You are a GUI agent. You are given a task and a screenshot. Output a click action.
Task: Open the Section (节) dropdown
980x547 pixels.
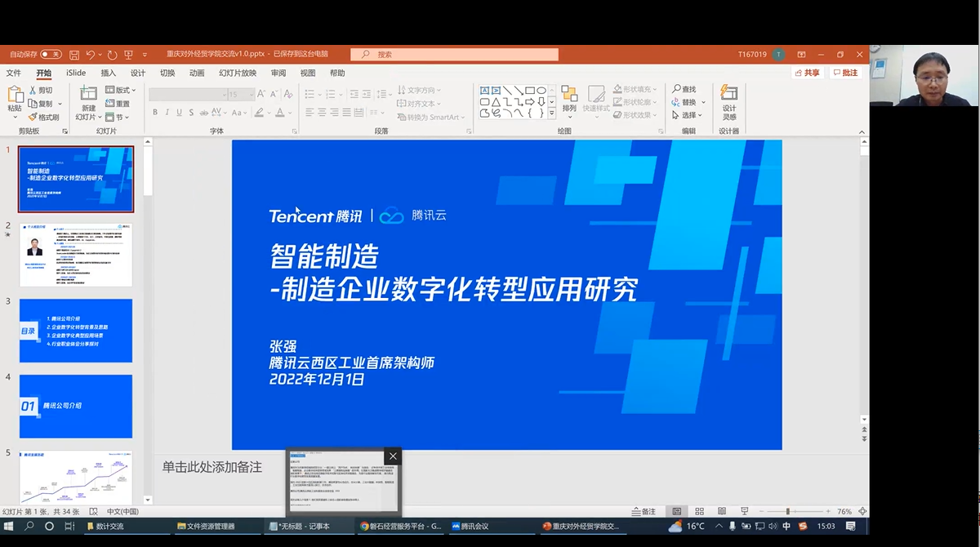tap(115, 117)
